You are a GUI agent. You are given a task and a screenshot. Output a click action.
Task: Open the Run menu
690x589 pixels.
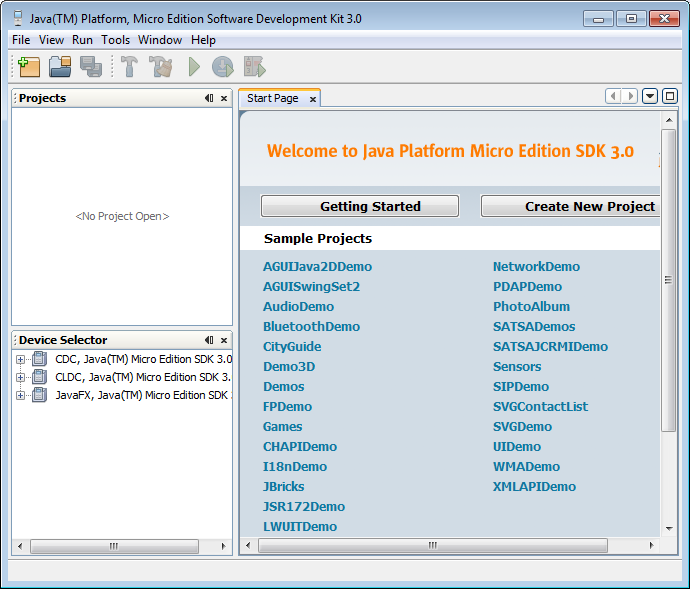(x=82, y=40)
